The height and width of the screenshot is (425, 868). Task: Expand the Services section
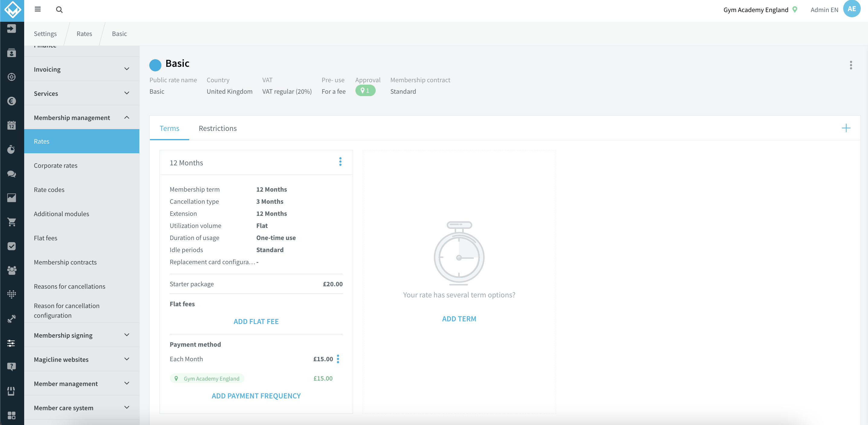(82, 93)
